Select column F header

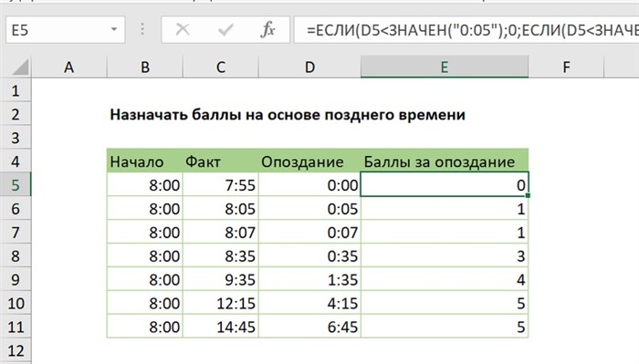566,68
